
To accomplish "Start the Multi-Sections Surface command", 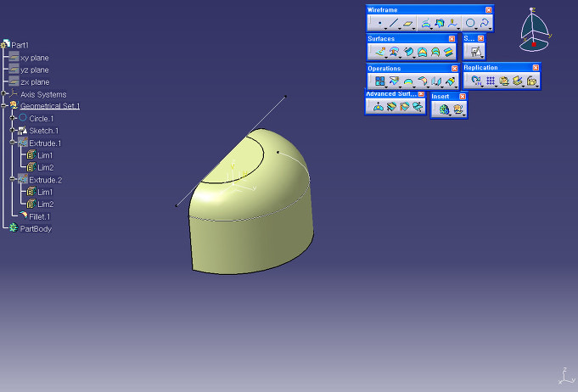I will [435, 52].
